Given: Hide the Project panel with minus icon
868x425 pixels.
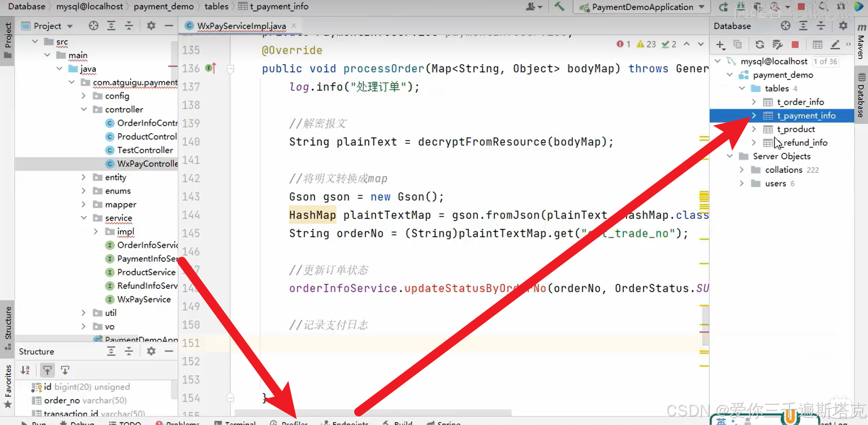Looking at the screenshot, I should point(169,26).
